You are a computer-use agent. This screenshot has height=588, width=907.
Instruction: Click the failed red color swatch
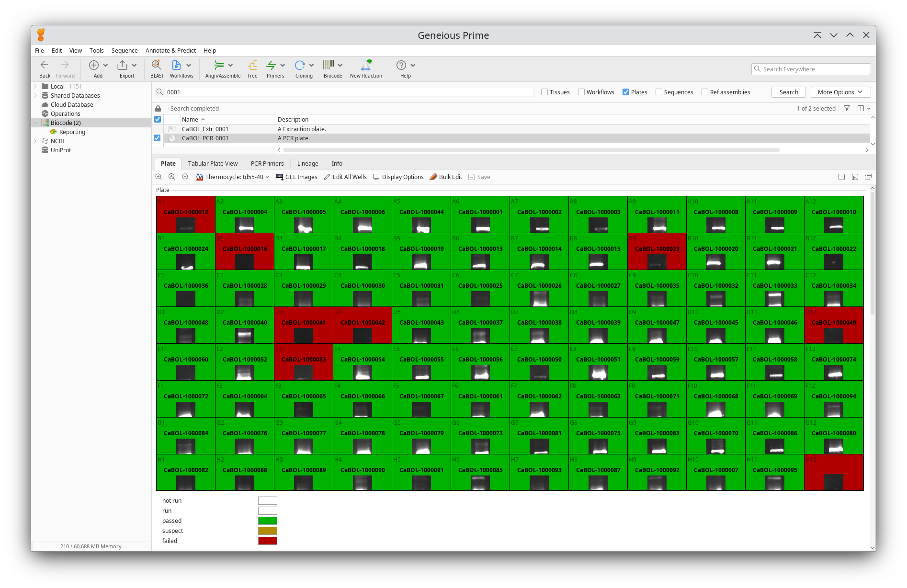click(267, 541)
